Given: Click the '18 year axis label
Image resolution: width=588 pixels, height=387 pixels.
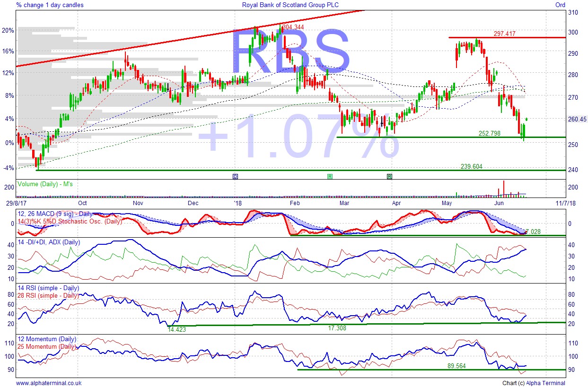Looking at the screenshot, I should [x=238, y=203].
